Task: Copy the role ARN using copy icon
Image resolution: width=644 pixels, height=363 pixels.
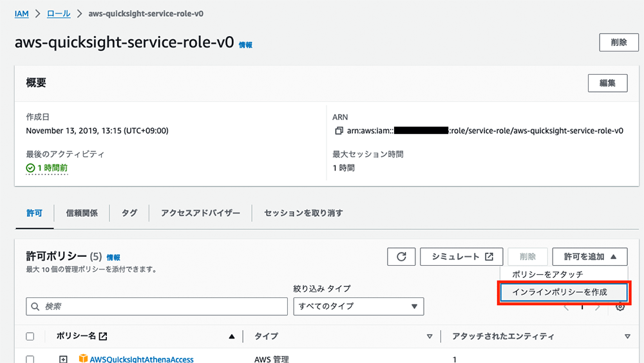Action: (x=339, y=131)
